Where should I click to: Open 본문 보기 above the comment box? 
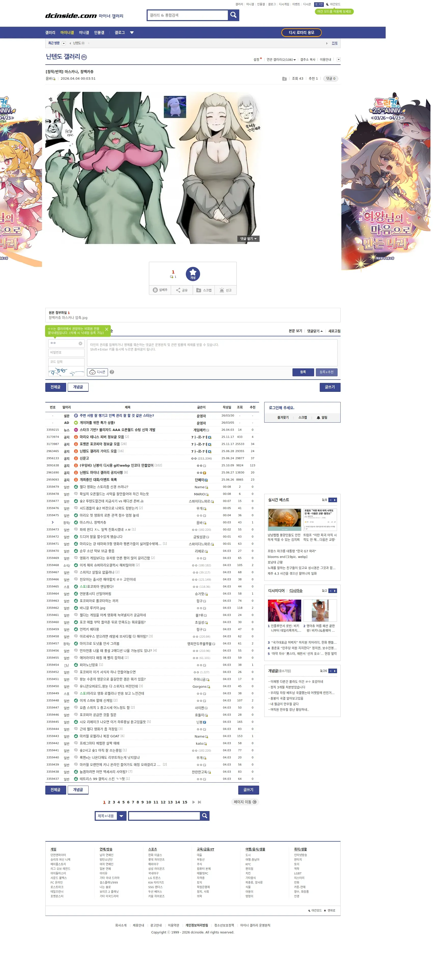click(x=295, y=331)
